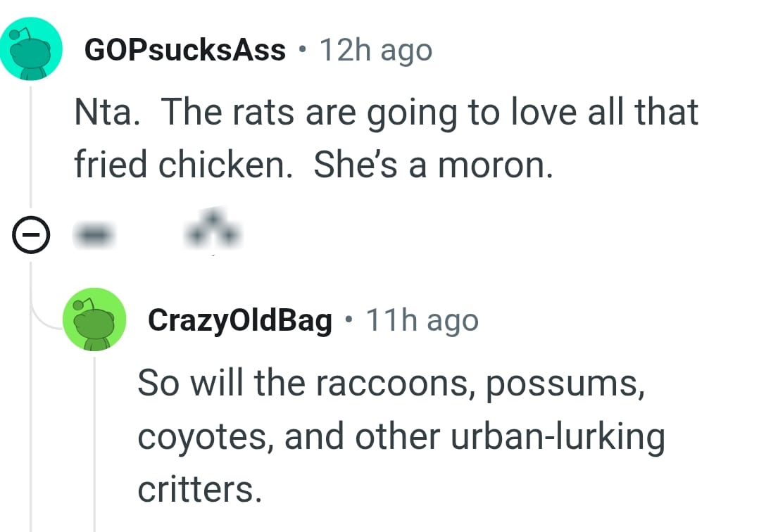This screenshot has height=532, width=759.
Task: Open CrazyOldBag's profile via username
Action: (239, 319)
